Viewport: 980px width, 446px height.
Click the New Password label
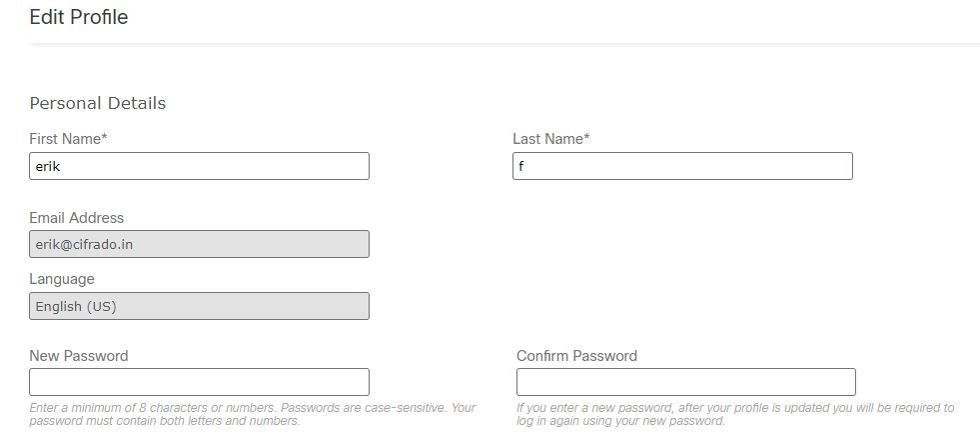point(78,356)
